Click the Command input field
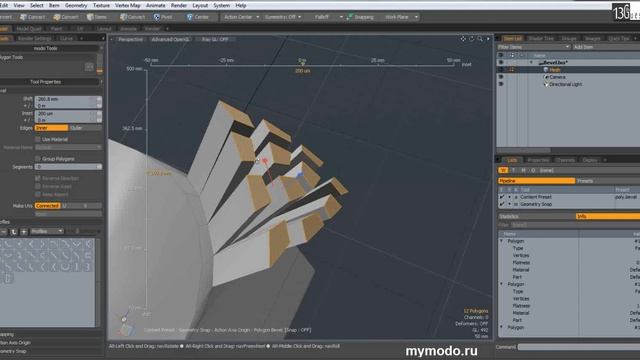 579,347
